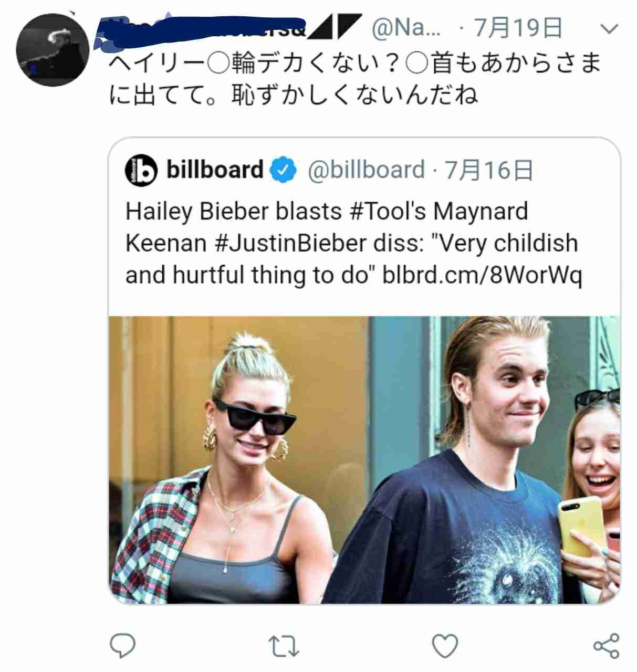Like the tweet with the heart icon

coord(445,646)
